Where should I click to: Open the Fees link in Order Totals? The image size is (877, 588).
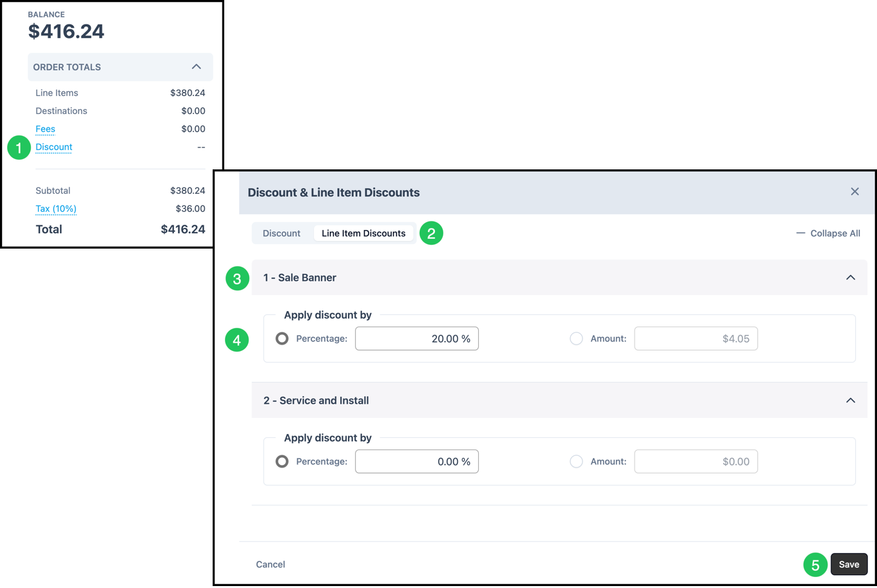45,129
